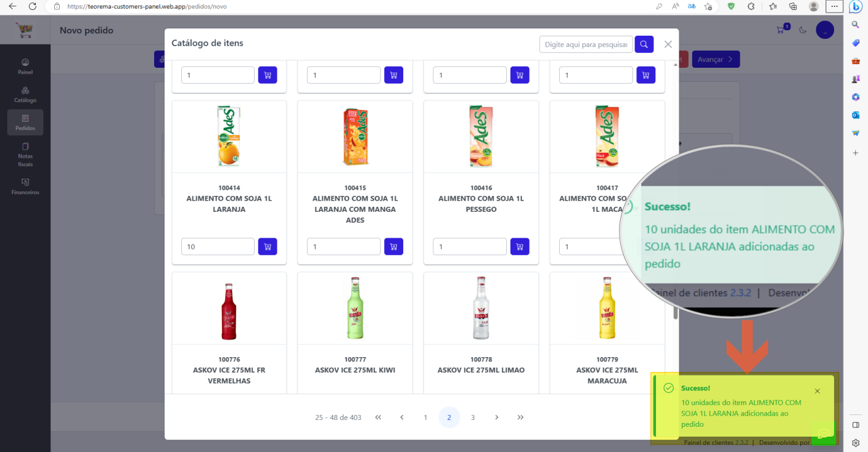The width and height of the screenshot is (868, 452).
Task: Click the ASKOV ICE LIMAO bottle image
Action: (x=481, y=308)
